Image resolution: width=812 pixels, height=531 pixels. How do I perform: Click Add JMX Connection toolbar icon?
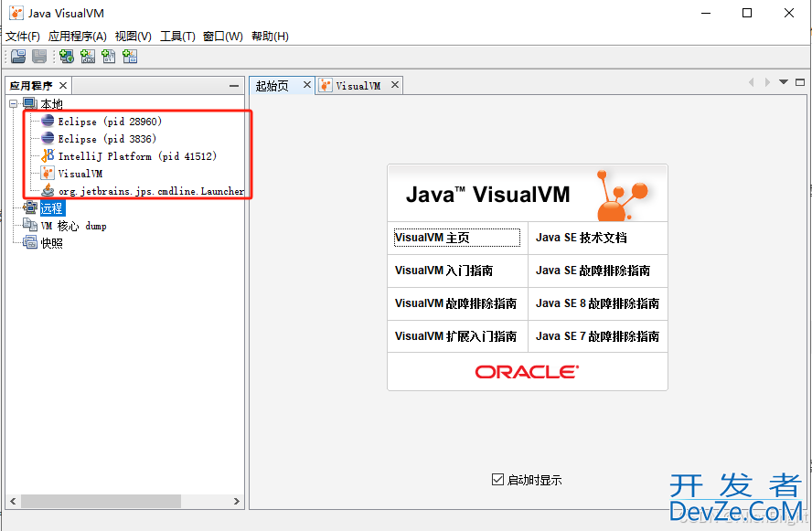(88, 57)
